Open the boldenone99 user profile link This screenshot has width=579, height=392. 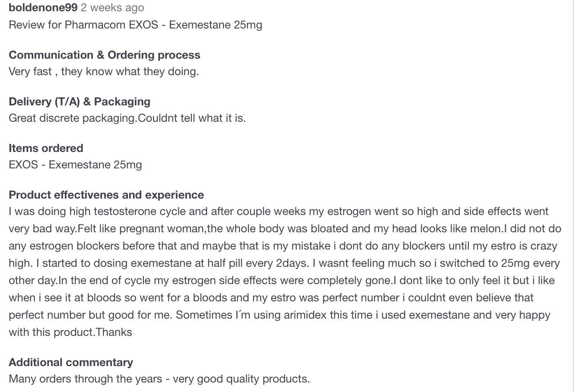pyautogui.click(x=43, y=8)
